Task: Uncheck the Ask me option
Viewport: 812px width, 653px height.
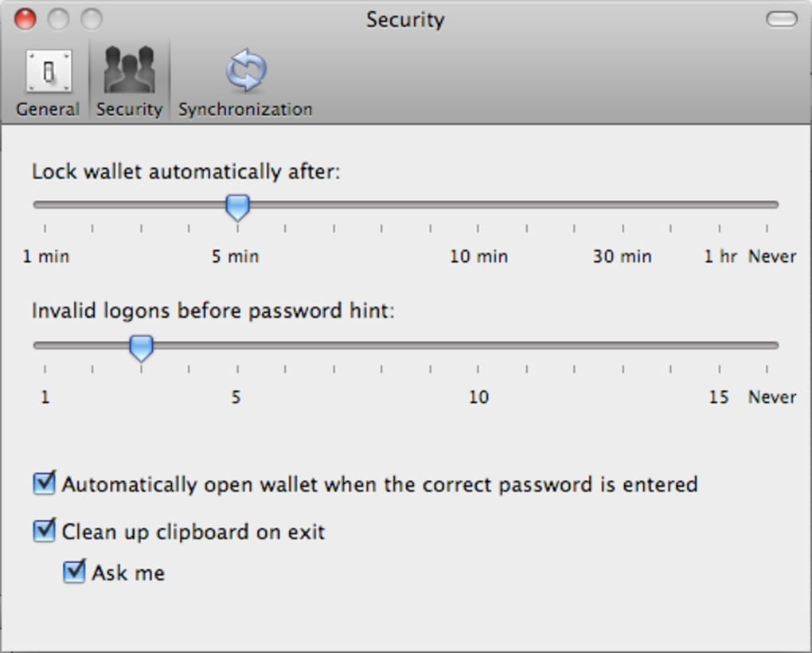Action: tap(74, 572)
